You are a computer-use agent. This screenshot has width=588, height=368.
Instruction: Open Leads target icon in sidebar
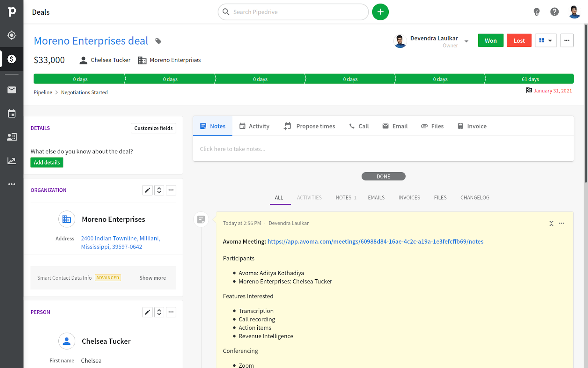[x=12, y=35]
